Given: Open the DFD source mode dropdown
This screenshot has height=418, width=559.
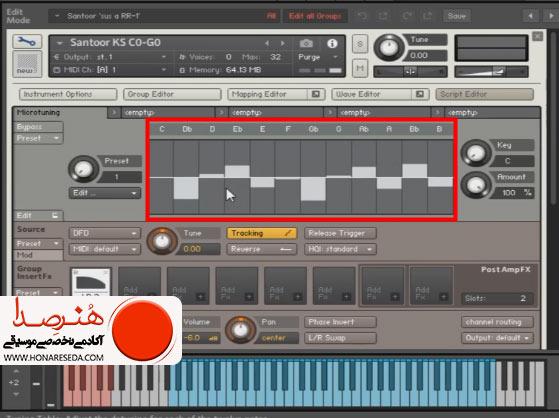Looking at the screenshot, I should click(x=105, y=233).
